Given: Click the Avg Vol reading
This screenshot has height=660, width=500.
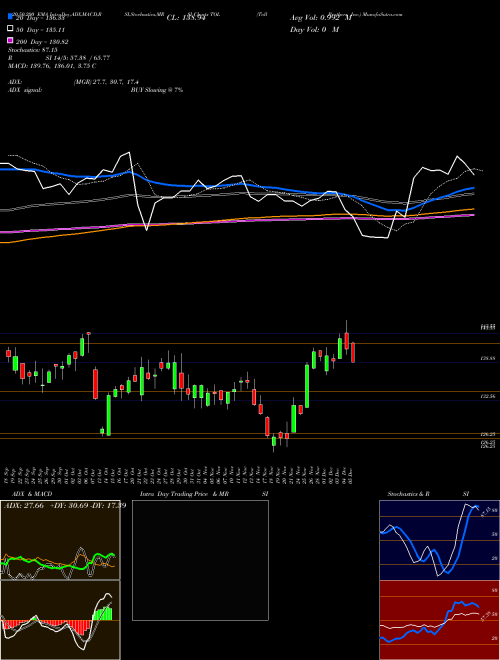Looking at the screenshot, I should [320, 18].
